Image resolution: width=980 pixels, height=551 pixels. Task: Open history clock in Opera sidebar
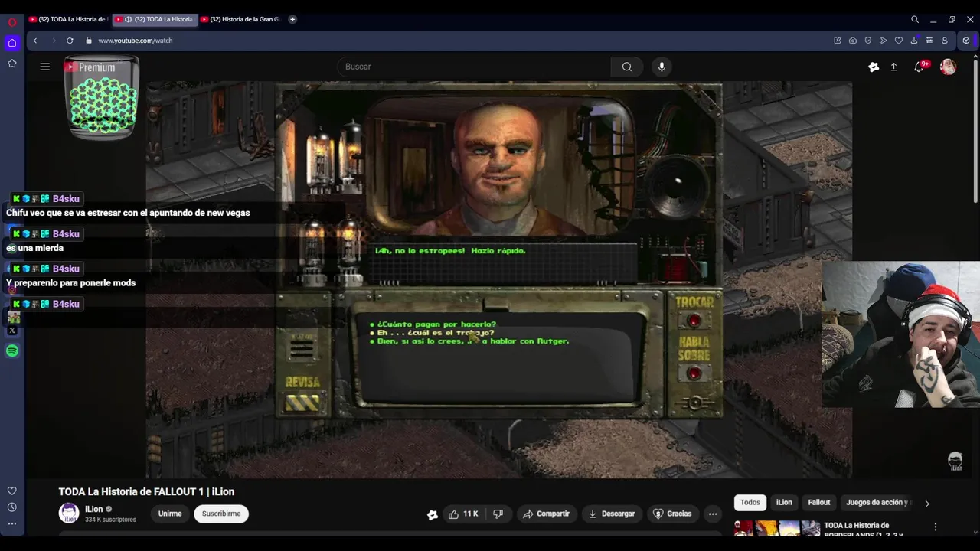(11, 507)
